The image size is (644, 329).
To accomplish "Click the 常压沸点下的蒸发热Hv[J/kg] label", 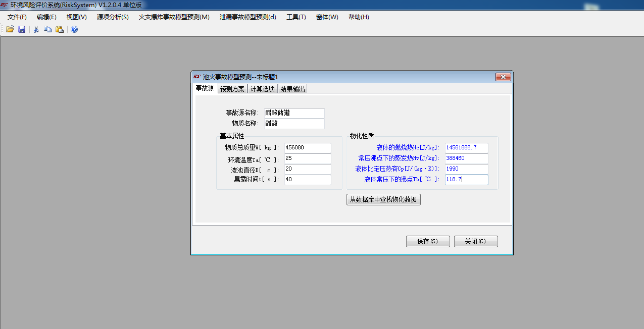I will [x=399, y=158].
